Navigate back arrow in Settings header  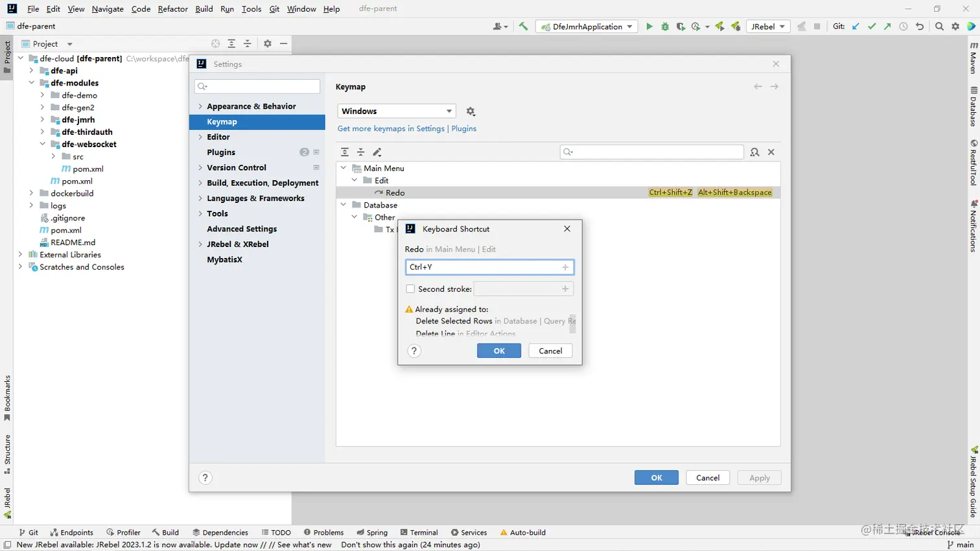pos(758,87)
